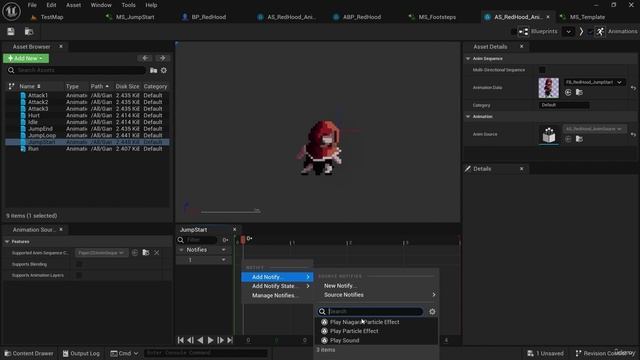
Task: Open the Output Log
Action: [81, 353]
